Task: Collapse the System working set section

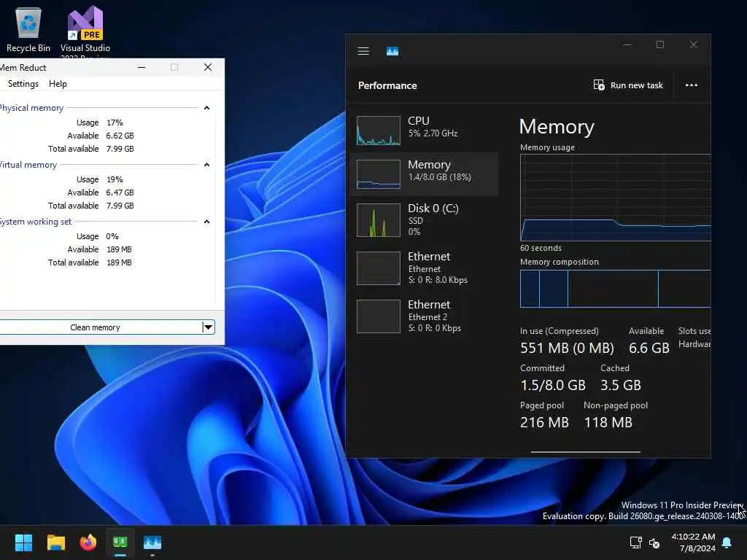Action: (x=206, y=222)
